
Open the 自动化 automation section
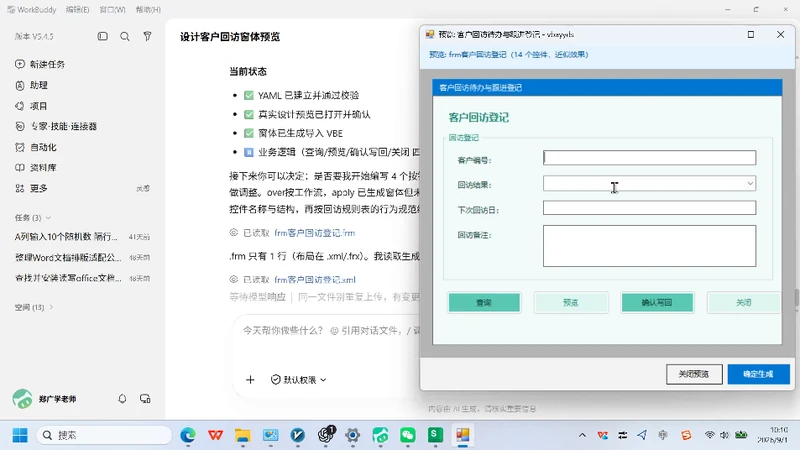(x=36, y=147)
